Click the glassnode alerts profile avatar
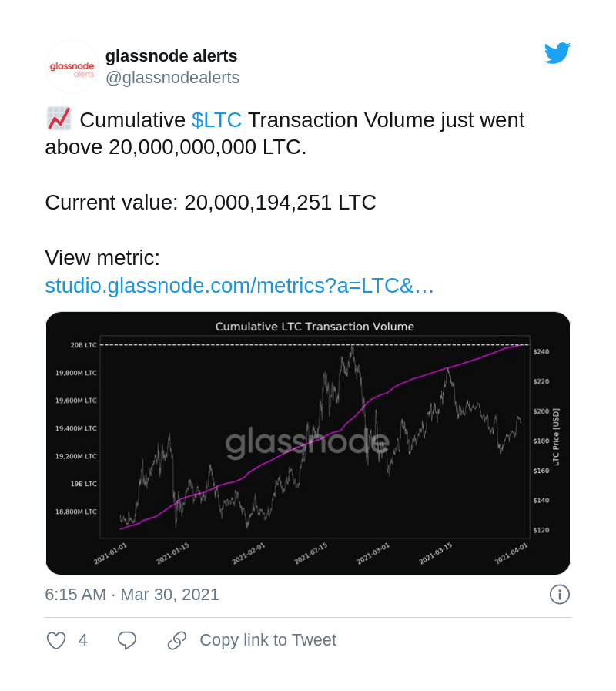 (72, 66)
